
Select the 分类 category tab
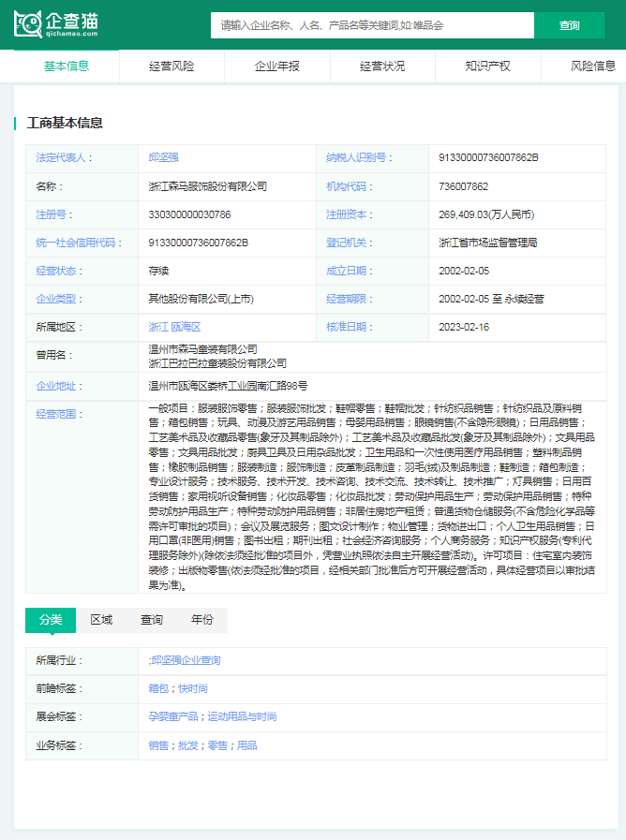tap(51, 620)
